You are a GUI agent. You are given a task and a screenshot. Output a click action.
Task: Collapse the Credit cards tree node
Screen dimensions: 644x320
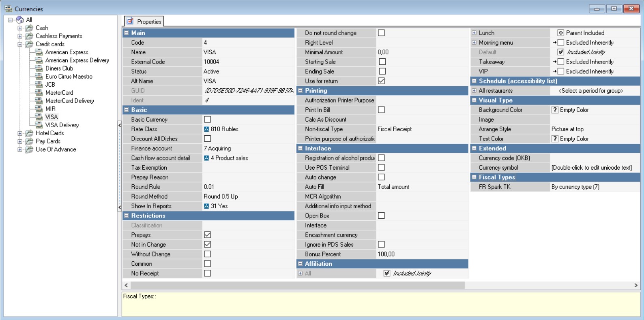coord(19,44)
